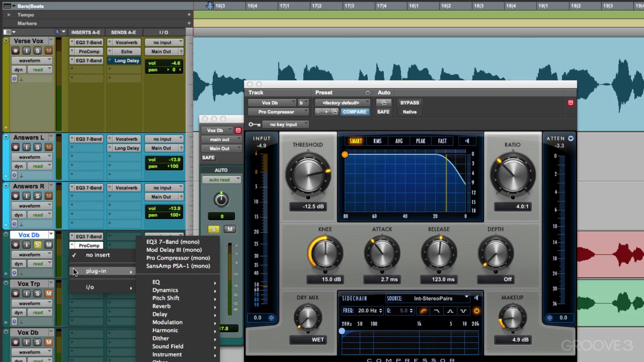Click the sidechain high-pass filter shape icon
Screen dimensions: 644x362
coord(423,311)
